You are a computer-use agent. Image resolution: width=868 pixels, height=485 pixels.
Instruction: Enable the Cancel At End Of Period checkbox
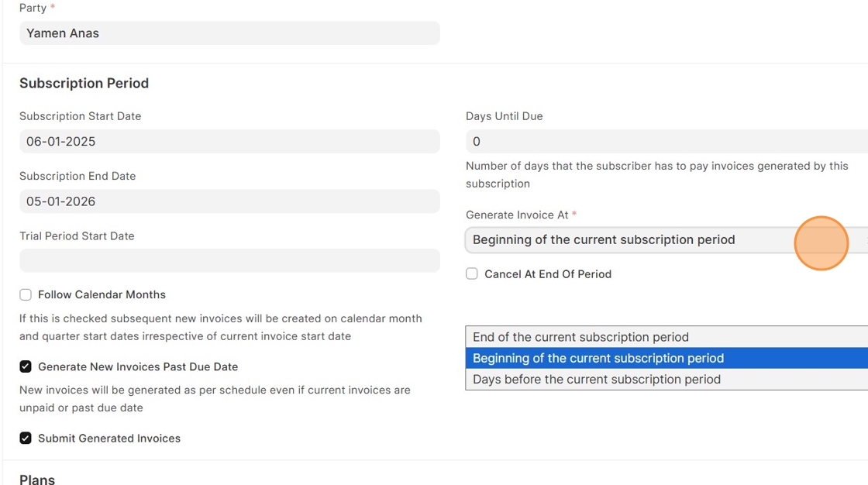pyautogui.click(x=472, y=273)
